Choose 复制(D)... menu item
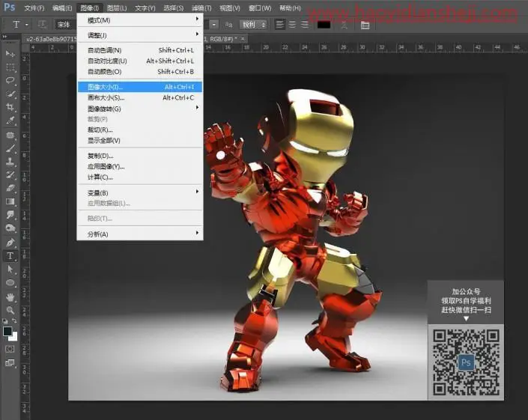 140,156
